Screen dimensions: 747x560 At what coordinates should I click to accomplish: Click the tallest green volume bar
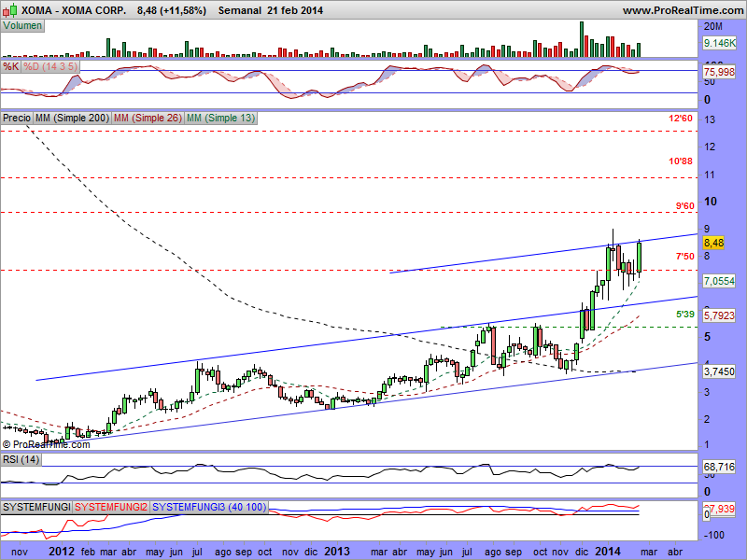[x=581, y=39]
